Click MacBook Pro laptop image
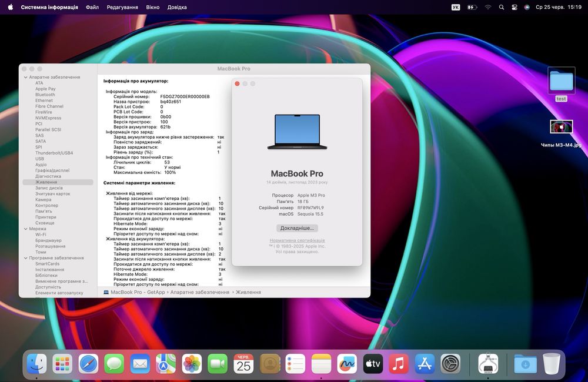Screen dimensions: 588x382 pos(297,132)
